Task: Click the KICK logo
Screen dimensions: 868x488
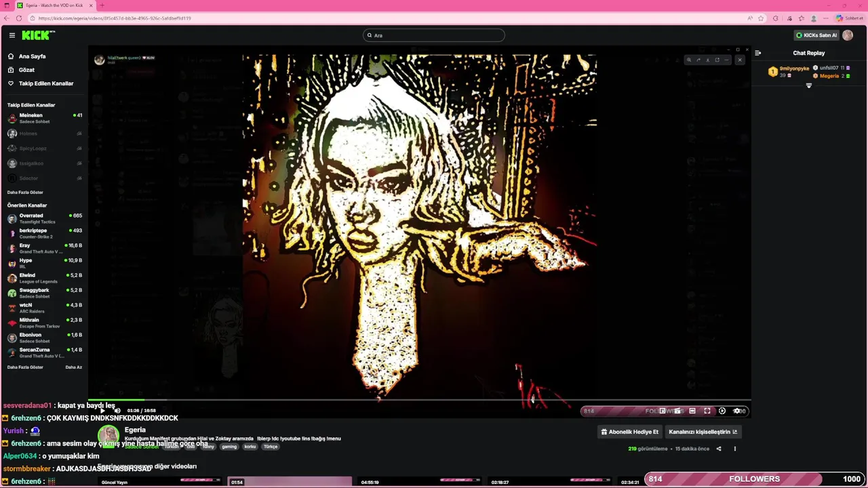Action: click(37, 35)
